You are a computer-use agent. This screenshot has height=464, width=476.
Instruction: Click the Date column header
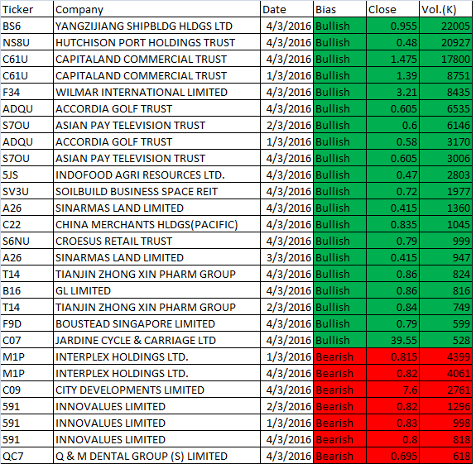tap(286, 9)
